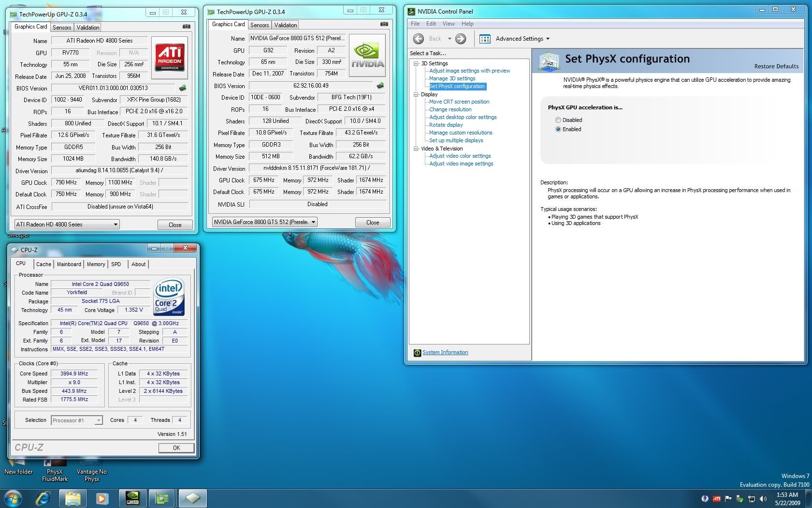
Task: Select the Enabled PhysX radio button
Action: [558, 129]
